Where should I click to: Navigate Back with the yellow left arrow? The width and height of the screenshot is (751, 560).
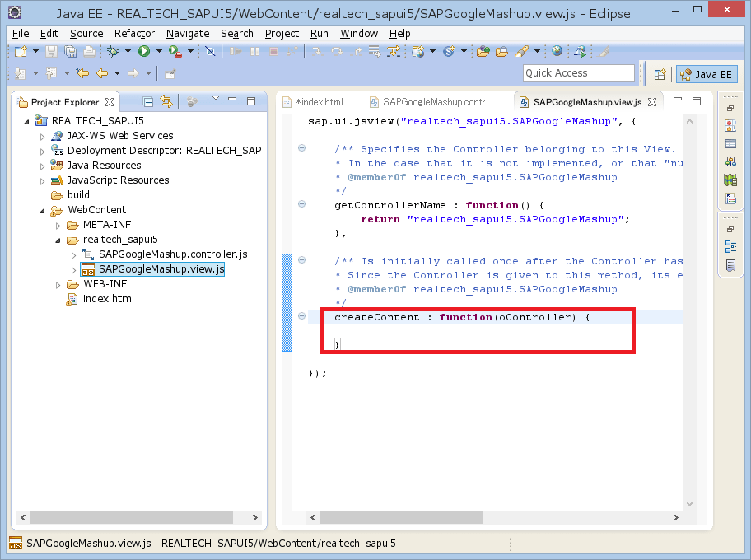[x=102, y=73]
